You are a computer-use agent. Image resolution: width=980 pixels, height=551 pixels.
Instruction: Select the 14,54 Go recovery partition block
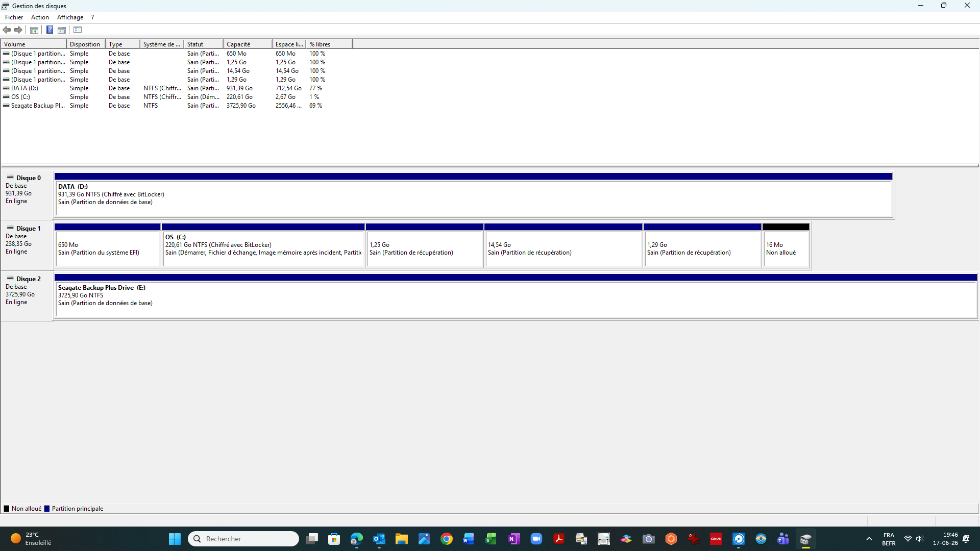[563, 245]
